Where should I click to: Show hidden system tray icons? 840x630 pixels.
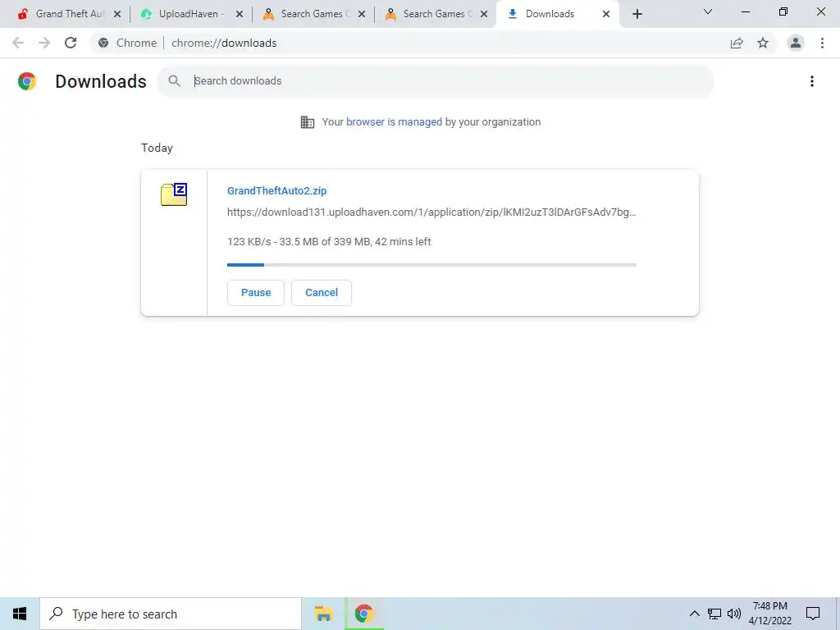694,614
